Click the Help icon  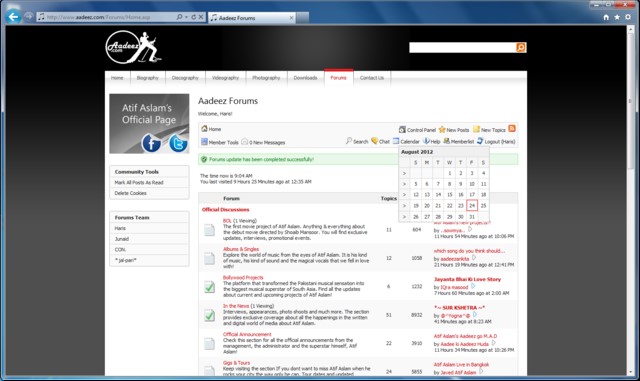426,141
